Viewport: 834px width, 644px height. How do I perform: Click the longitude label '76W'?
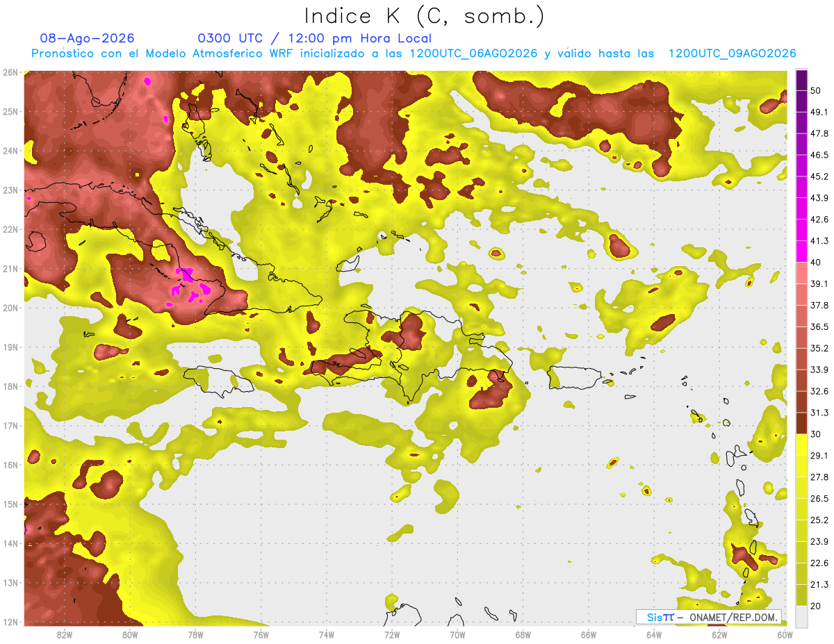click(x=261, y=635)
